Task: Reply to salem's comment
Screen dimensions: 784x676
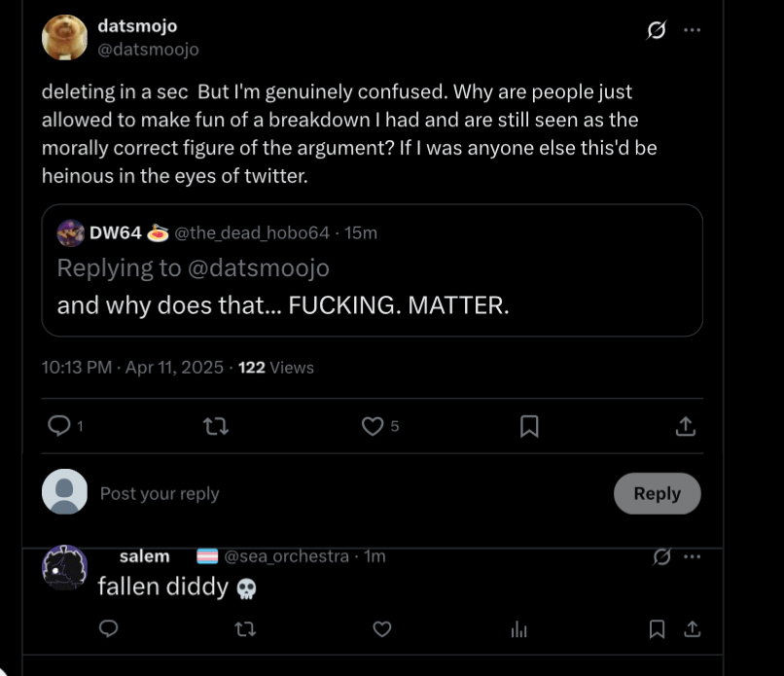Action: coord(109,629)
